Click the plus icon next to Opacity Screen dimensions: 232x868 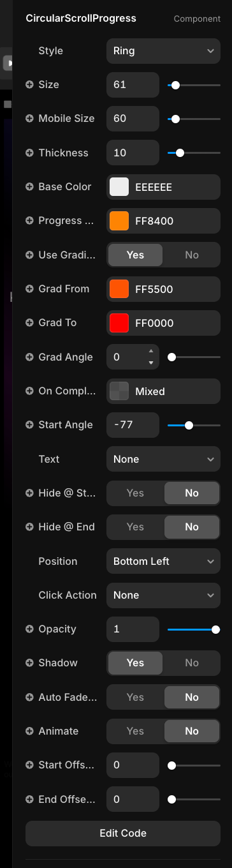coord(29,629)
